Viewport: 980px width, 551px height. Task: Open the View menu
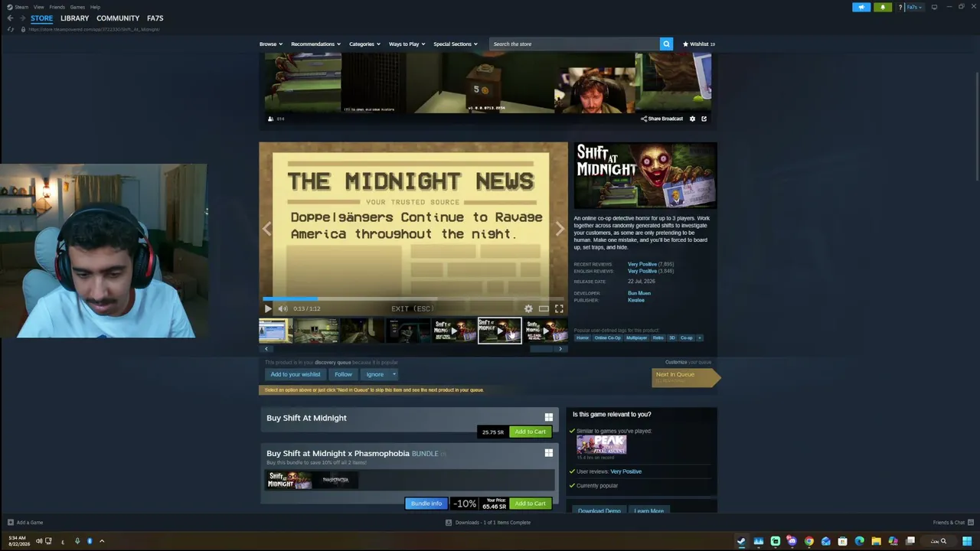(38, 7)
